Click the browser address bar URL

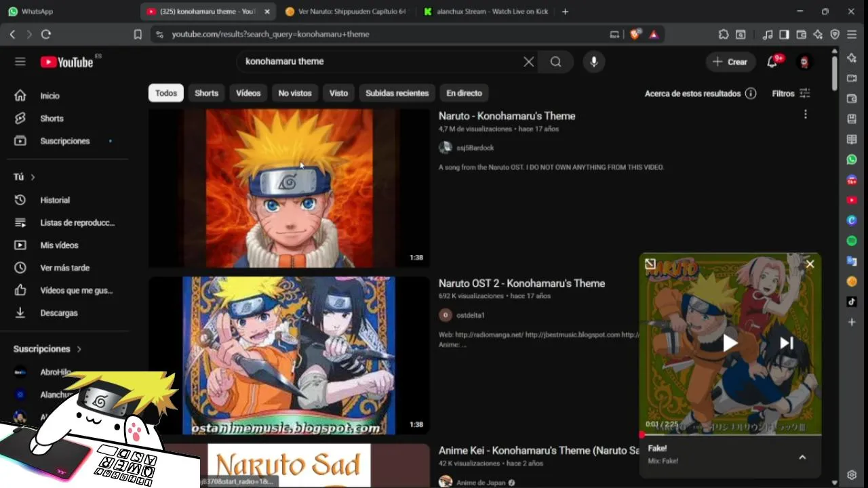(270, 34)
